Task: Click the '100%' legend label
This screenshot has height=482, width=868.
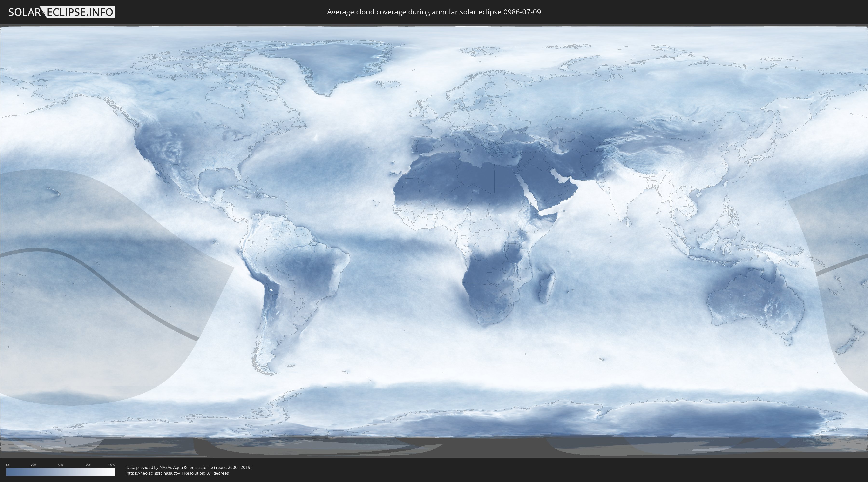Action: (x=112, y=465)
